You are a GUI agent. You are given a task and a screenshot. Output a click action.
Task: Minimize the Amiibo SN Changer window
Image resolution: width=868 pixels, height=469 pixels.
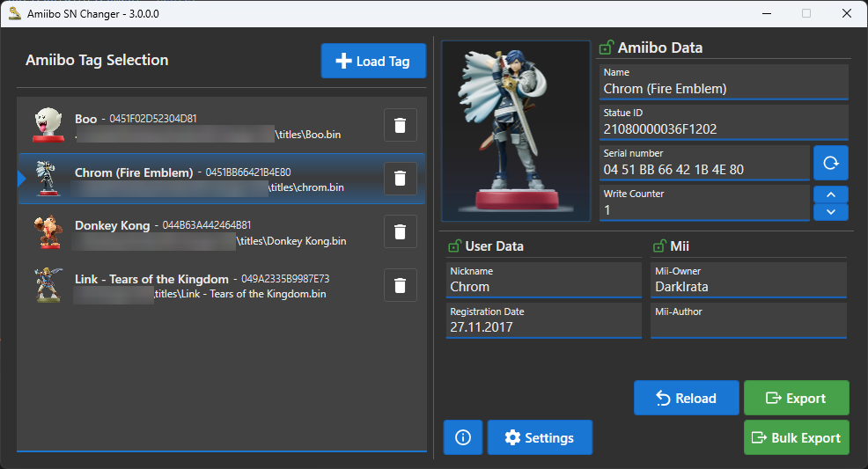pos(767,13)
